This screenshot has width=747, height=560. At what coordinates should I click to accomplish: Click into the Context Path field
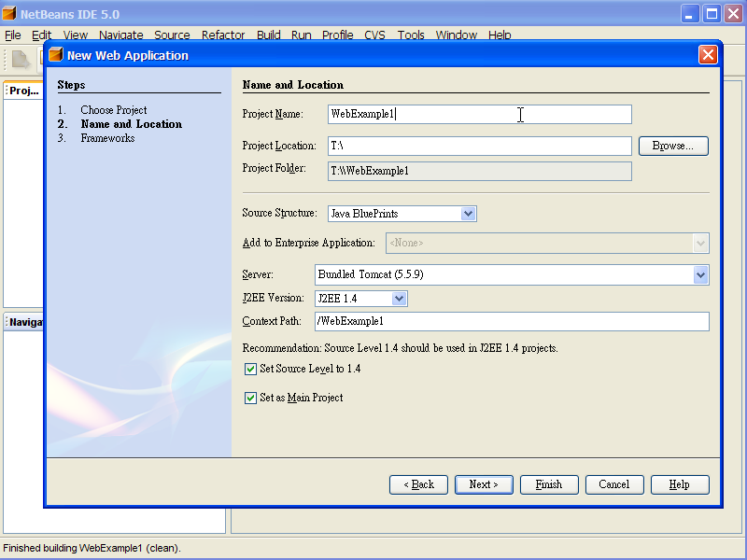pyautogui.click(x=512, y=321)
